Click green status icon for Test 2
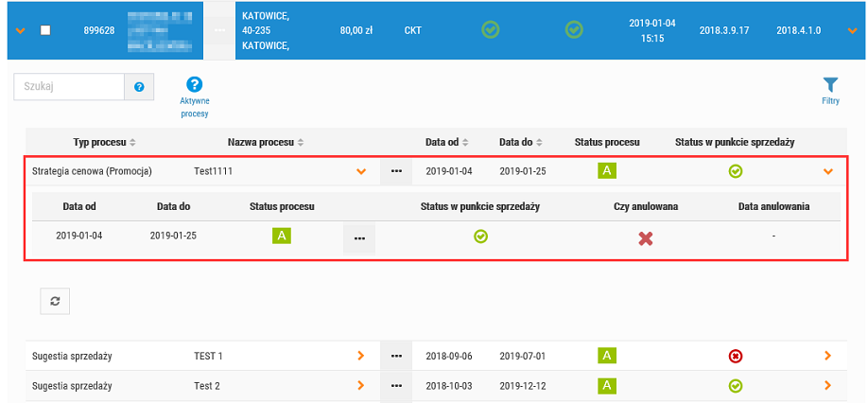Screen dimensions: 868x403 coord(735,386)
